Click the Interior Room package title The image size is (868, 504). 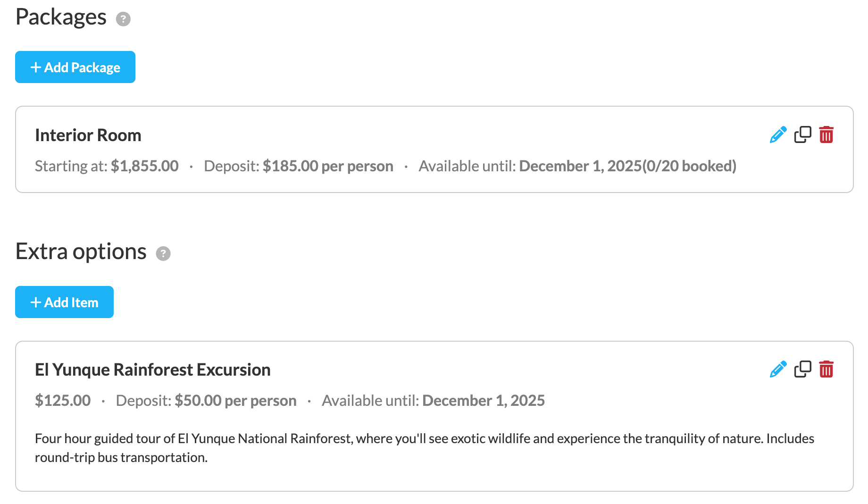[x=88, y=135]
